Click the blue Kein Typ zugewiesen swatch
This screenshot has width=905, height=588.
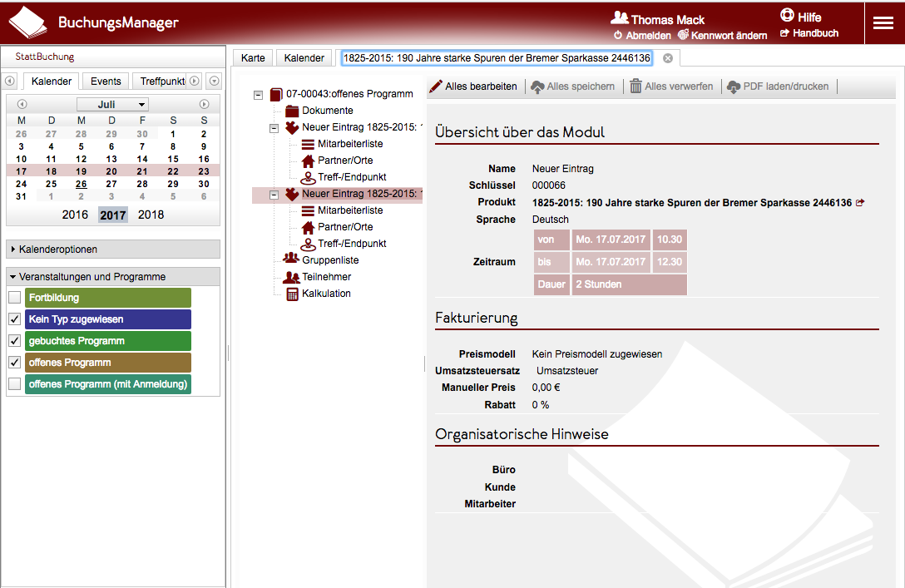pos(108,319)
